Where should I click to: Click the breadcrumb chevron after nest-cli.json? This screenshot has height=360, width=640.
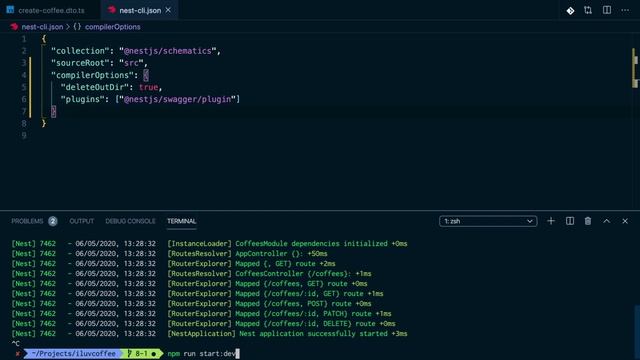(x=68, y=27)
